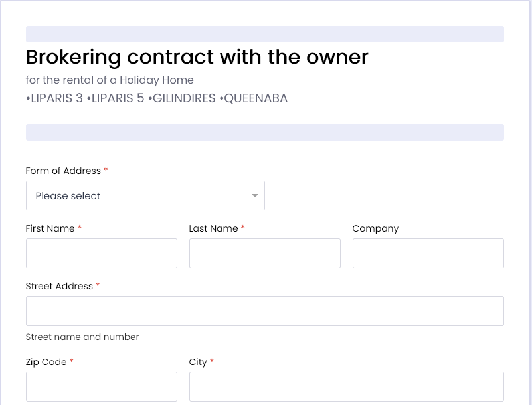
Task: Focus the Zip Code field
Action: click(102, 386)
